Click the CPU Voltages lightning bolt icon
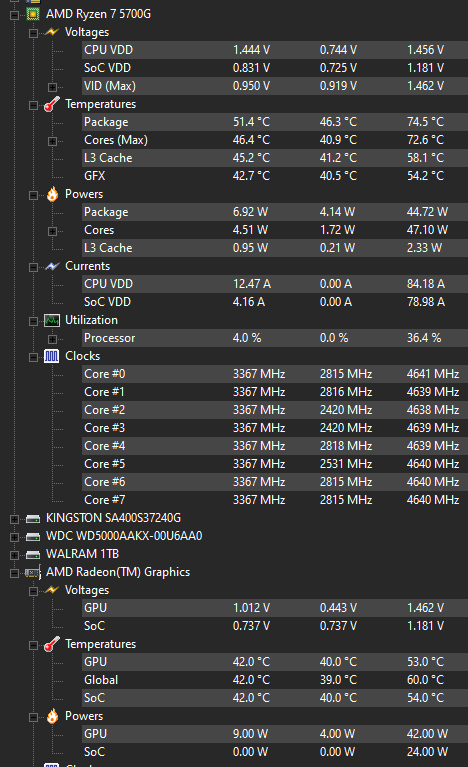Screen dimensions: 468x767 52,32
